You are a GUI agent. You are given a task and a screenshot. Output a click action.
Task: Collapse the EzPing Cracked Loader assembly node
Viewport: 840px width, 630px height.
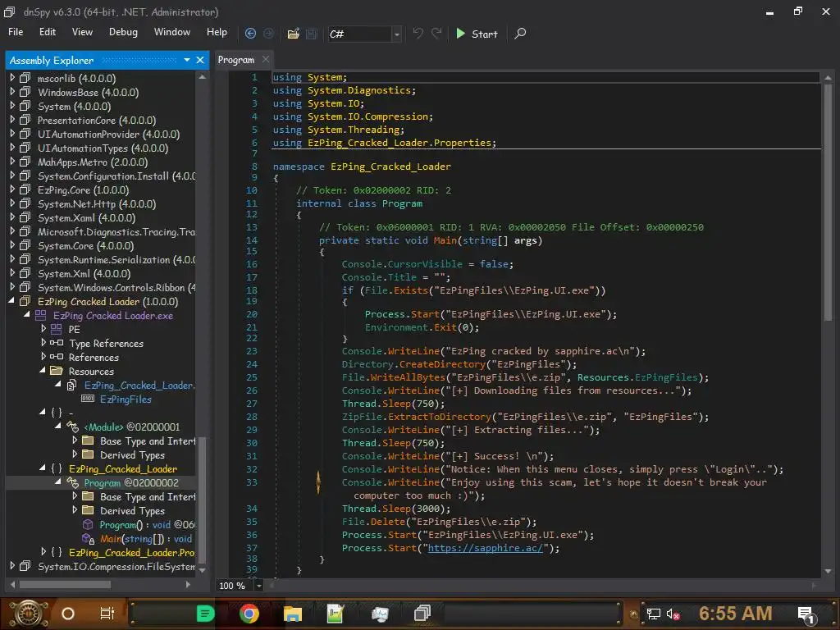click(12, 302)
